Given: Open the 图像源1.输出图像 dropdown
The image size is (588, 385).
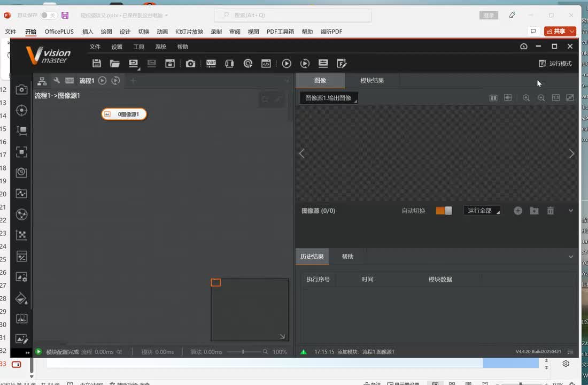Looking at the screenshot, I should click(329, 98).
